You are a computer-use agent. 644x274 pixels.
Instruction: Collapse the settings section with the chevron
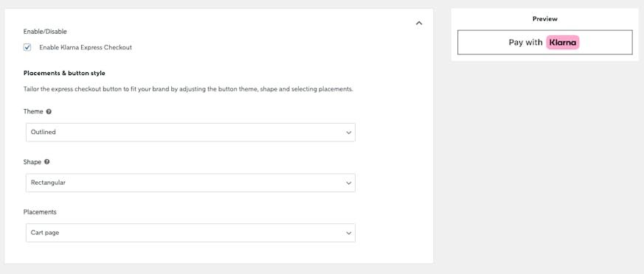(x=419, y=23)
